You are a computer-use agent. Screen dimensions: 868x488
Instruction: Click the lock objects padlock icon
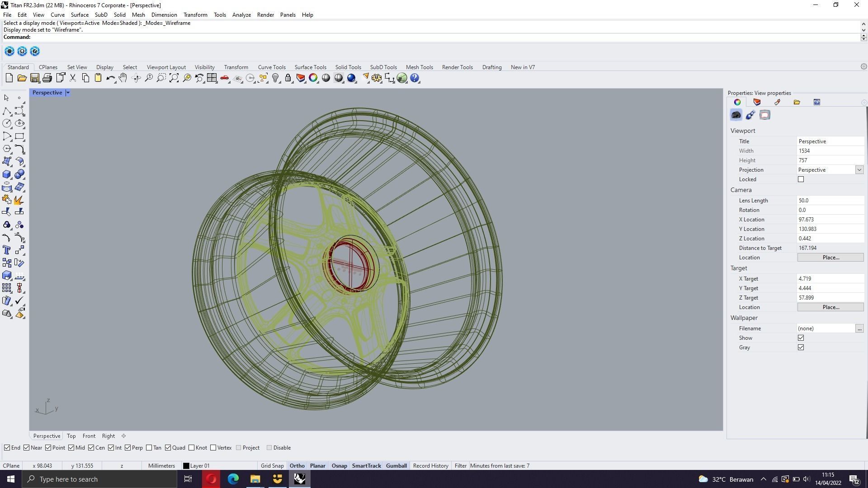[288, 78]
